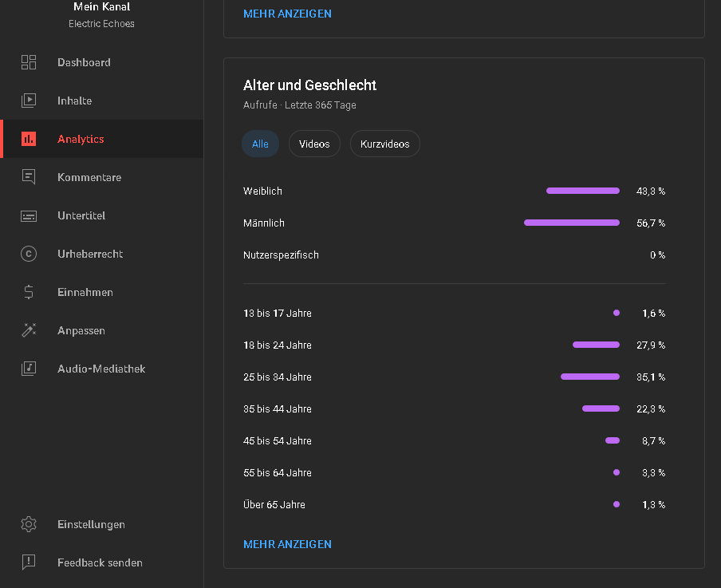Open Kommentare via its speech icon

coord(29,177)
